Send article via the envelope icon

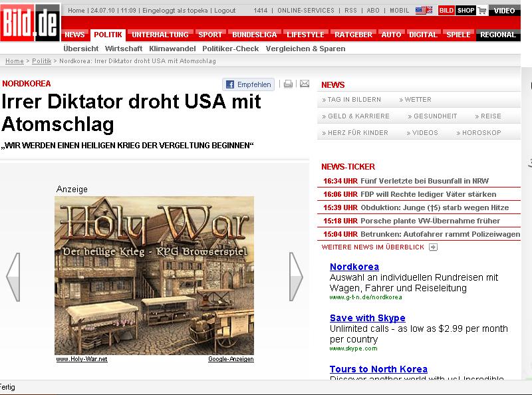click(305, 84)
